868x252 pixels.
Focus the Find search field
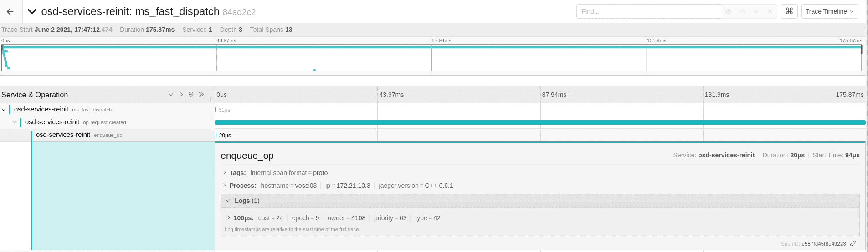[x=648, y=11]
